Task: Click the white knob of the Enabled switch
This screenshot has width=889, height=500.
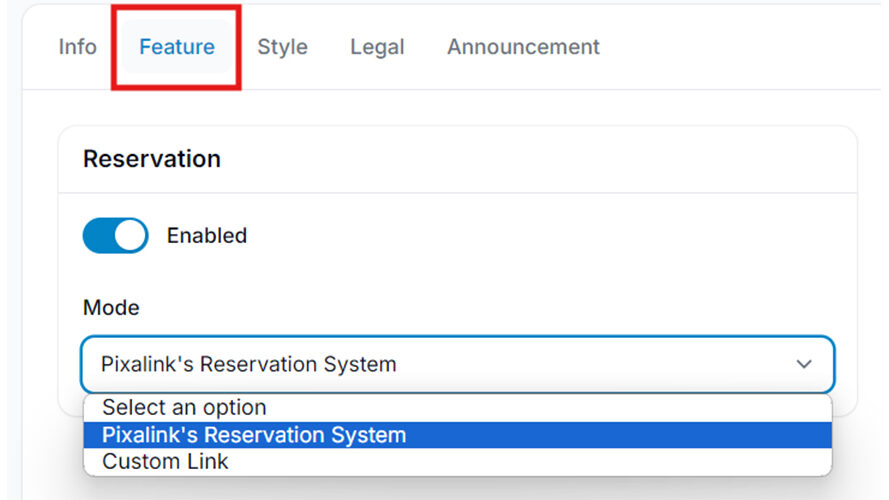Action: [130, 235]
